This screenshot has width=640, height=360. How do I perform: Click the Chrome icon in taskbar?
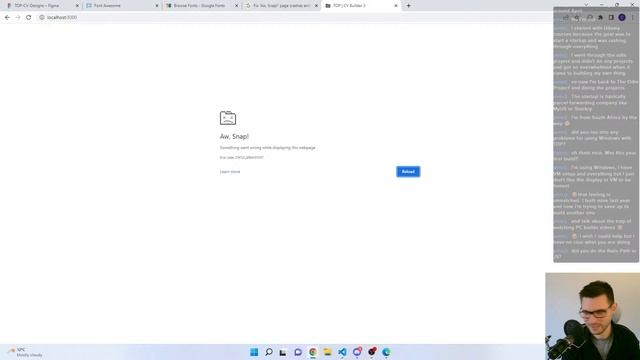coord(313,352)
